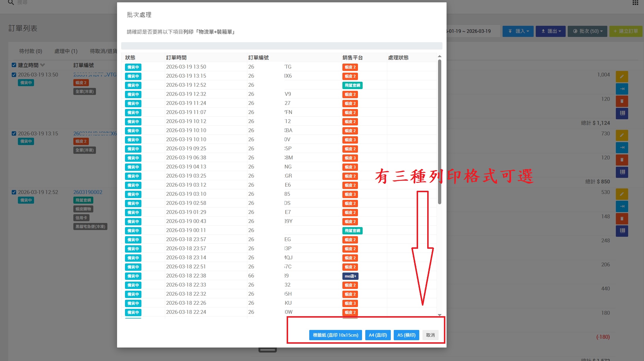Click the dialog's vertical scrollbar thumb
The width and height of the screenshot is (644, 361).
(440, 132)
